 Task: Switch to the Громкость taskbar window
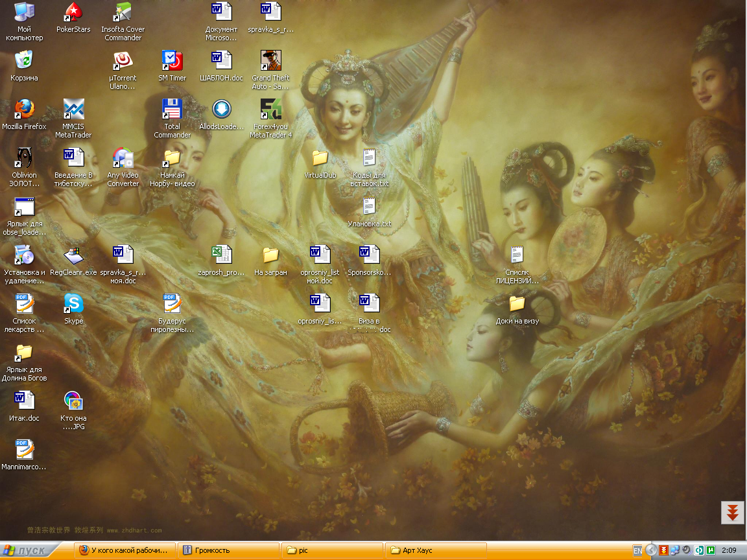(229, 550)
